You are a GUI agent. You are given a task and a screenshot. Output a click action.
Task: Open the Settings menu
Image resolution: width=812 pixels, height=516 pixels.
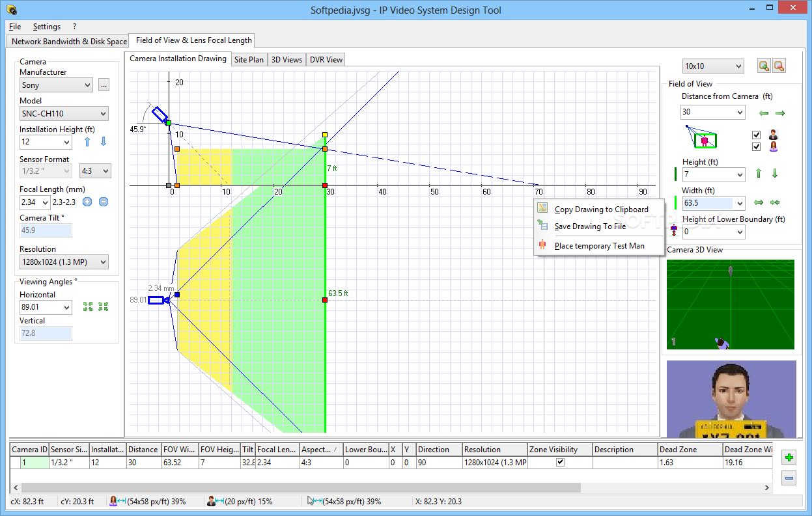coord(47,27)
